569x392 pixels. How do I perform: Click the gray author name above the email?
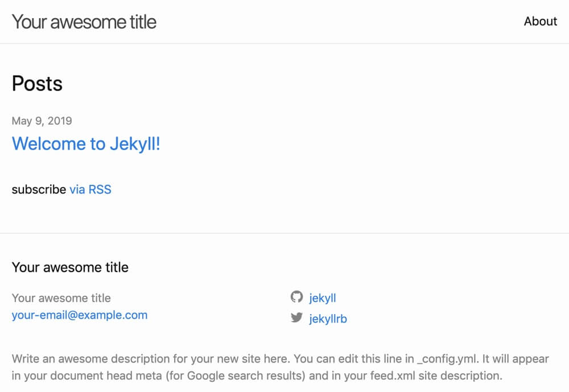(61, 298)
